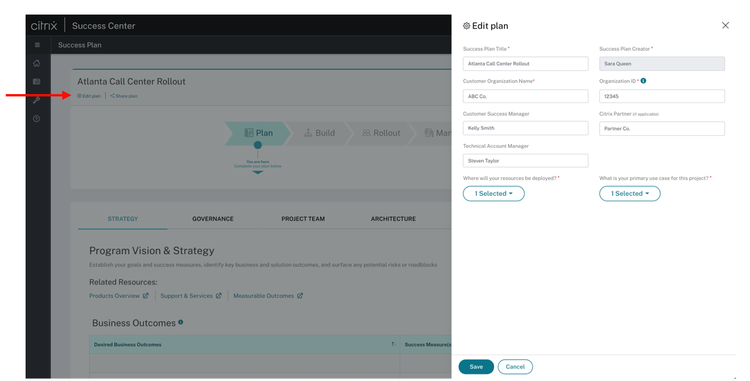750x381 pixels.
Task: Click the Success Plan Creator field
Action: click(662, 64)
